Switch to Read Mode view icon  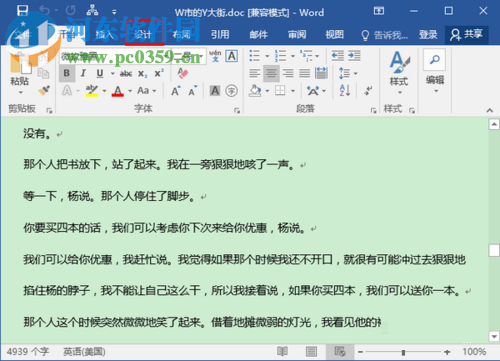click(x=282, y=351)
